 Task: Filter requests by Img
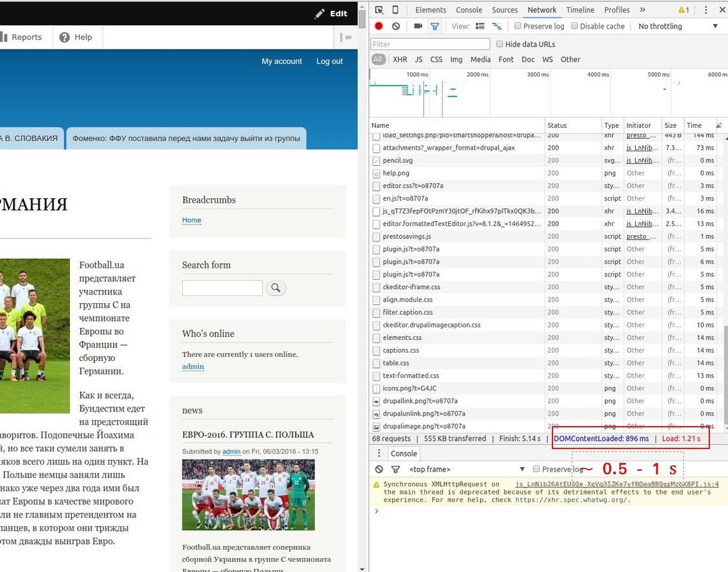(456, 60)
